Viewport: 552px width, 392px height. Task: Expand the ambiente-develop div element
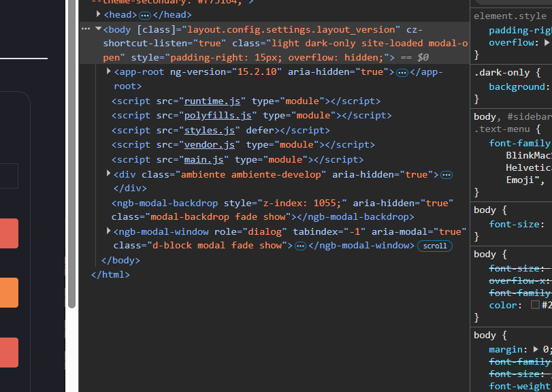click(109, 174)
